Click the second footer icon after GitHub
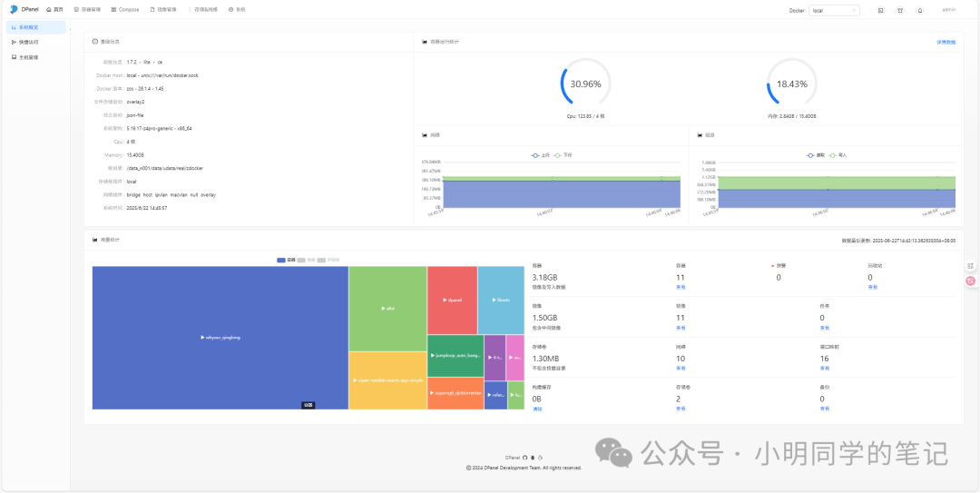 533,458
